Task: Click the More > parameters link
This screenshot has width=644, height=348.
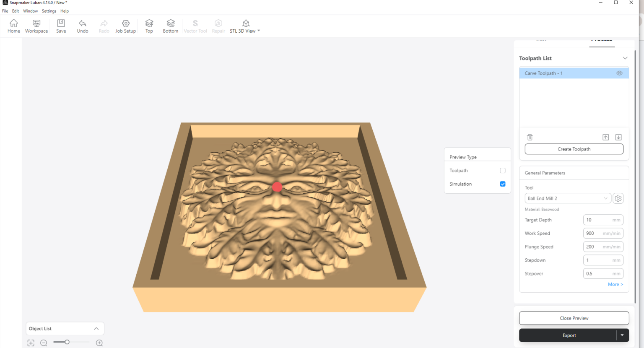Action: click(x=615, y=284)
